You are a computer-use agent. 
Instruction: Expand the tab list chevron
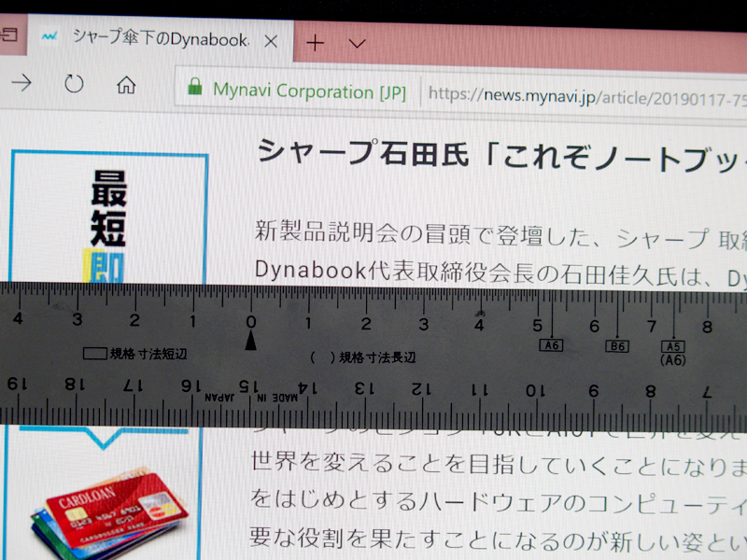tap(357, 44)
